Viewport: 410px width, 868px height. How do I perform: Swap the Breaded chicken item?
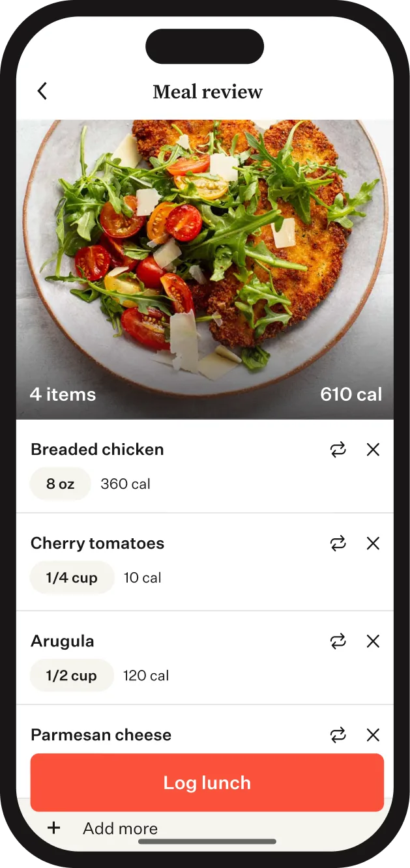coord(338,450)
